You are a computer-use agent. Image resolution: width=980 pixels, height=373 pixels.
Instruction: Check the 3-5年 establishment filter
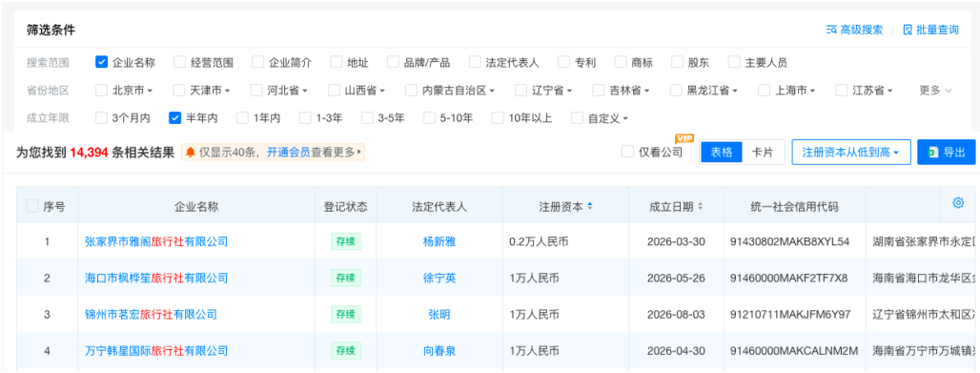click(368, 117)
